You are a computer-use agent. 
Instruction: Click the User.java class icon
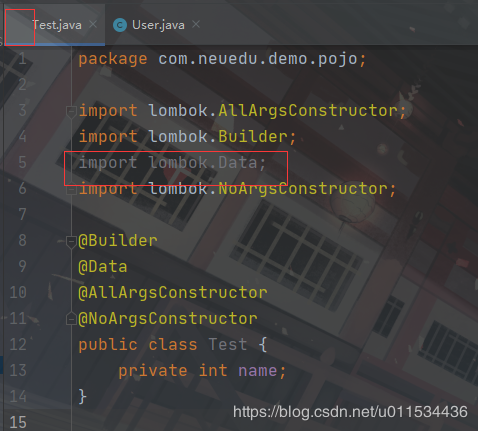120,25
